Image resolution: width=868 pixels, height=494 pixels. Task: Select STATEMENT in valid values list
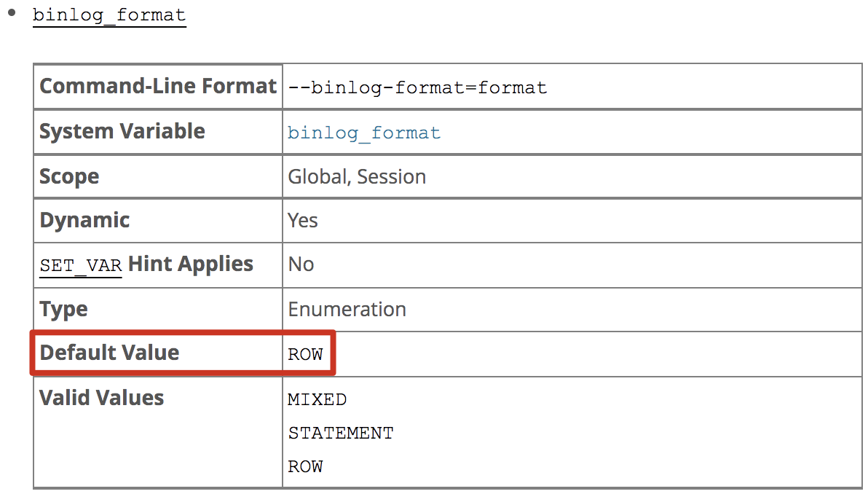(341, 433)
